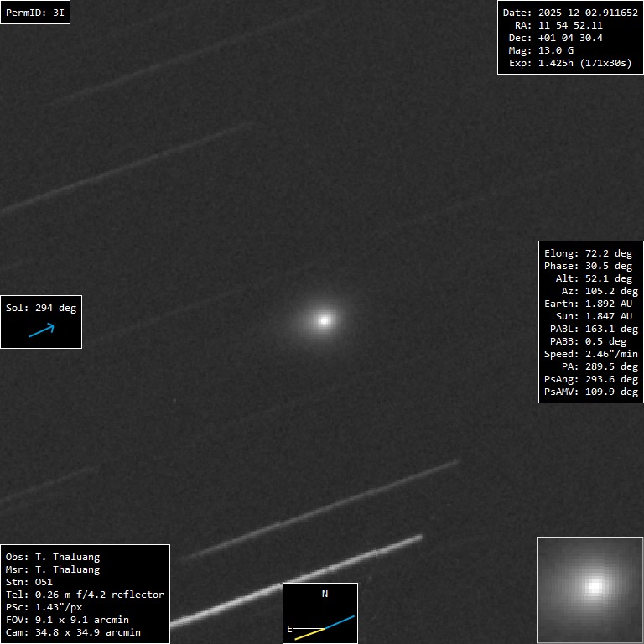
Task: Click the blue solar direction arrow
Action: pos(41,330)
